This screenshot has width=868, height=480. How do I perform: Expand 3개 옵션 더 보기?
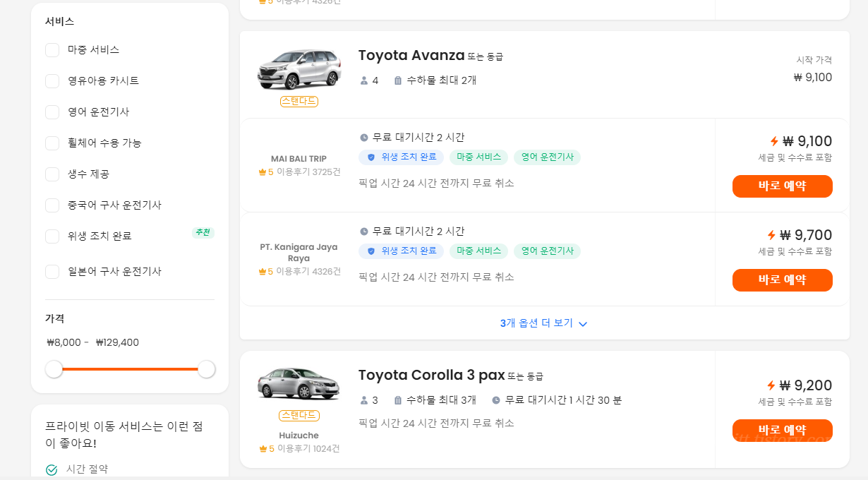click(x=544, y=323)
